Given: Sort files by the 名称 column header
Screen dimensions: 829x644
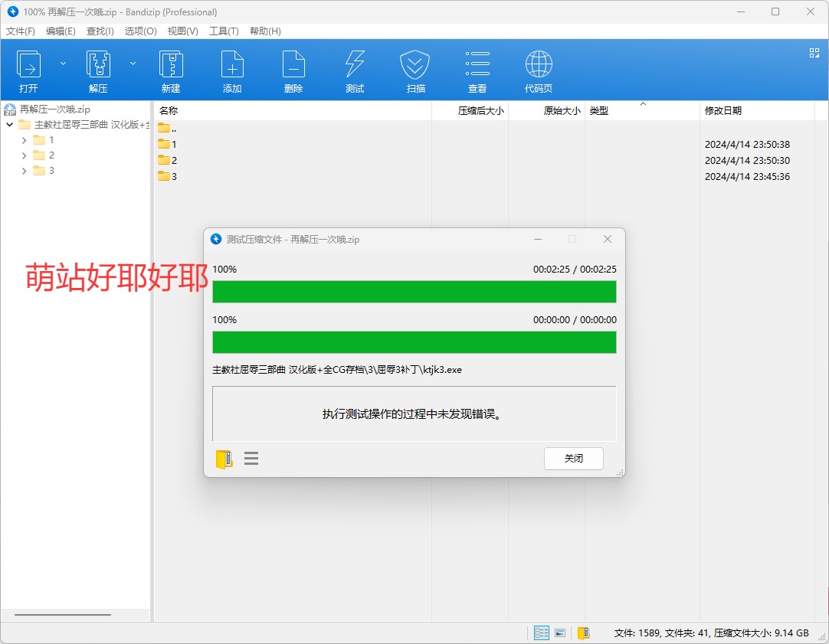Looking at the screenshot, I should coord(167,110).
